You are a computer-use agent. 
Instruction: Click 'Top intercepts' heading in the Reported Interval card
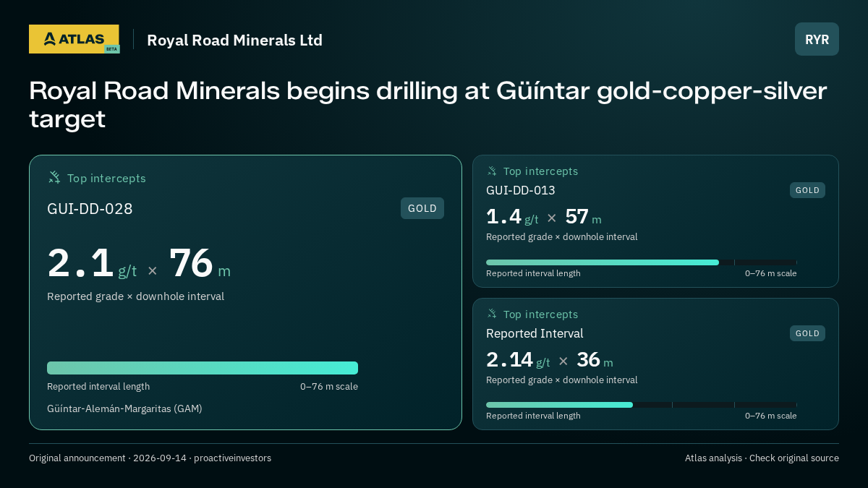[540, 314]
